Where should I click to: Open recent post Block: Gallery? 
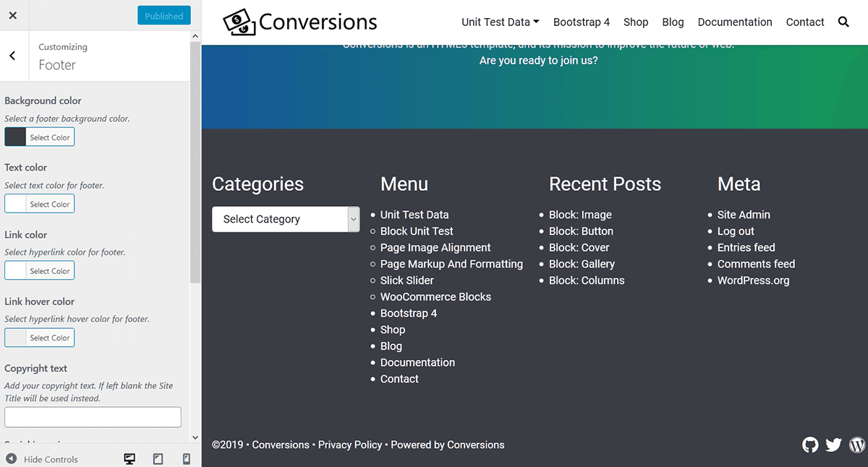pos(582,264)
